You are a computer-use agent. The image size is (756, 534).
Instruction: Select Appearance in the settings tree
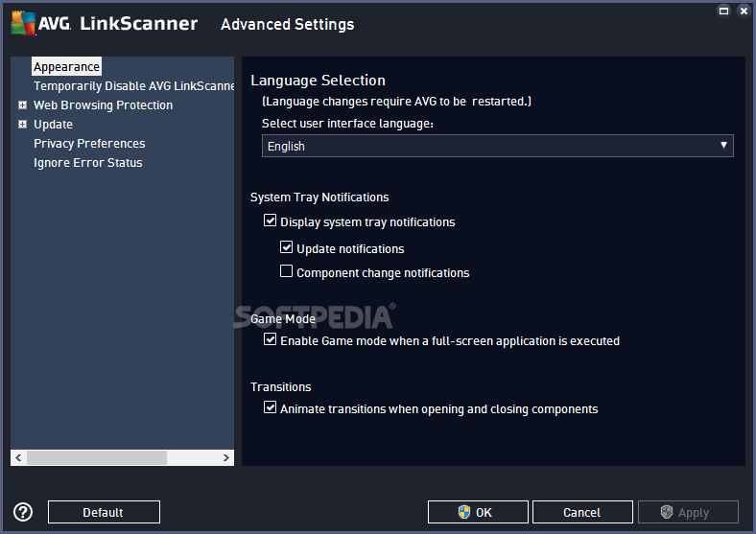[x=66, y=66]
